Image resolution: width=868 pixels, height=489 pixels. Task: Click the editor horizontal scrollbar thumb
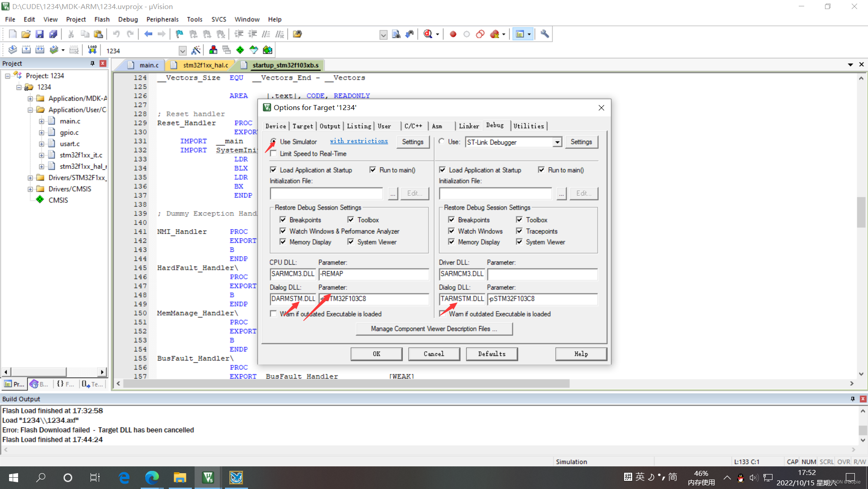[x=346, y=384]
